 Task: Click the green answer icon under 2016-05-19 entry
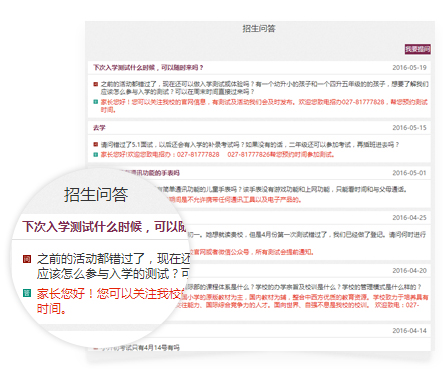click(96, 102)
